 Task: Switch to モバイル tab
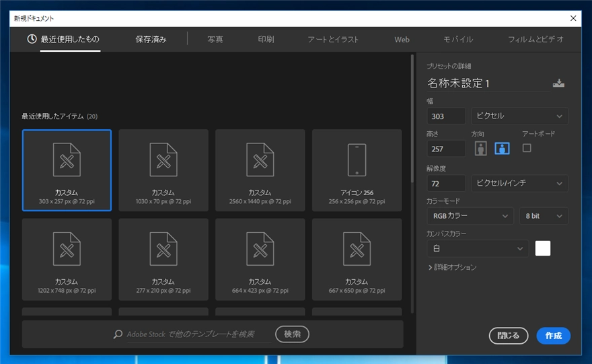click(458, 39)
